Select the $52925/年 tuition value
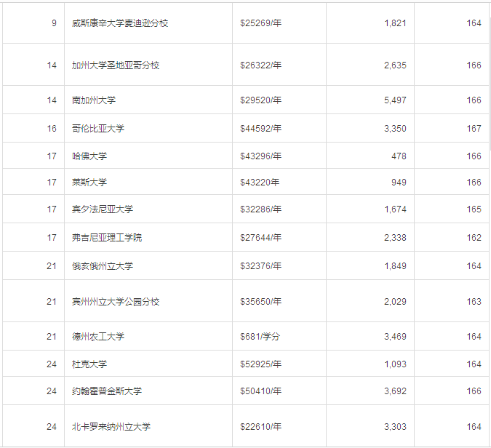 pyautogui.click(x=260, y=364)
